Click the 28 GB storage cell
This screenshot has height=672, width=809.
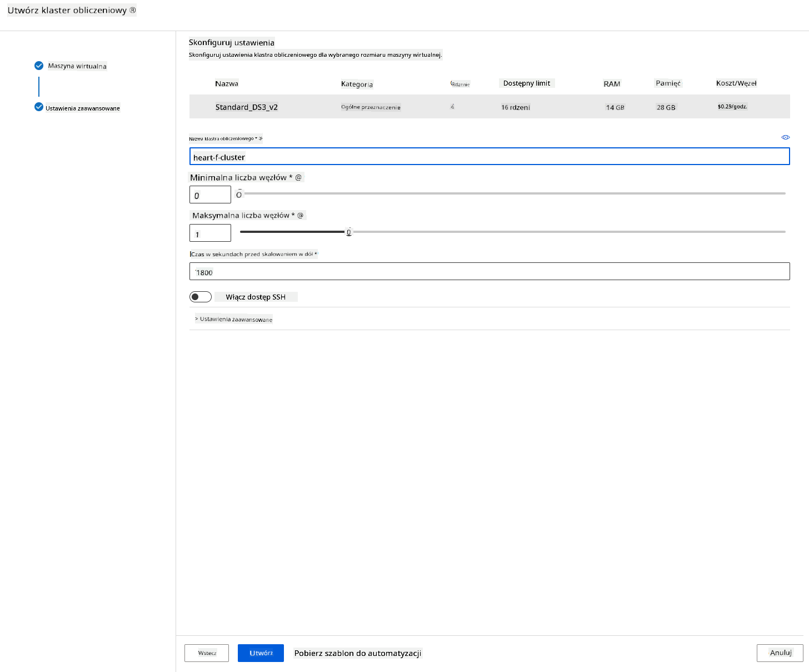[x=666, y=107]
